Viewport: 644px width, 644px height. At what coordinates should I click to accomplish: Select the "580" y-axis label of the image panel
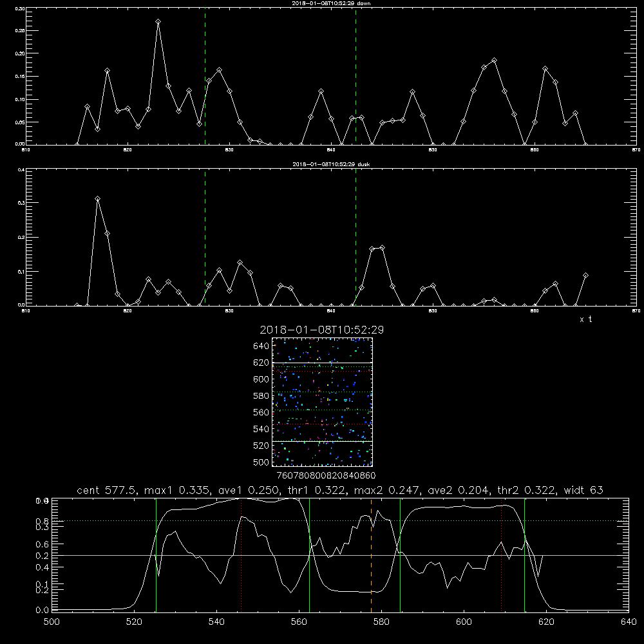261,396
